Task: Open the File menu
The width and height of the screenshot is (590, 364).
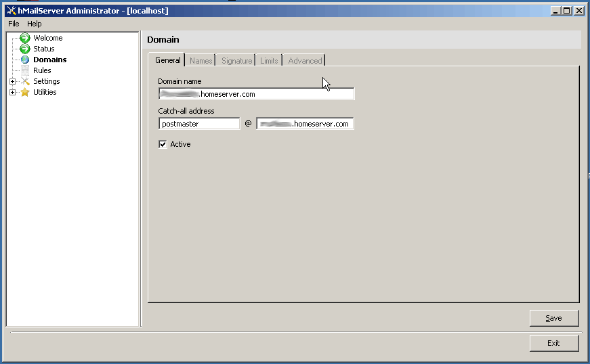Action: [14, 24]
